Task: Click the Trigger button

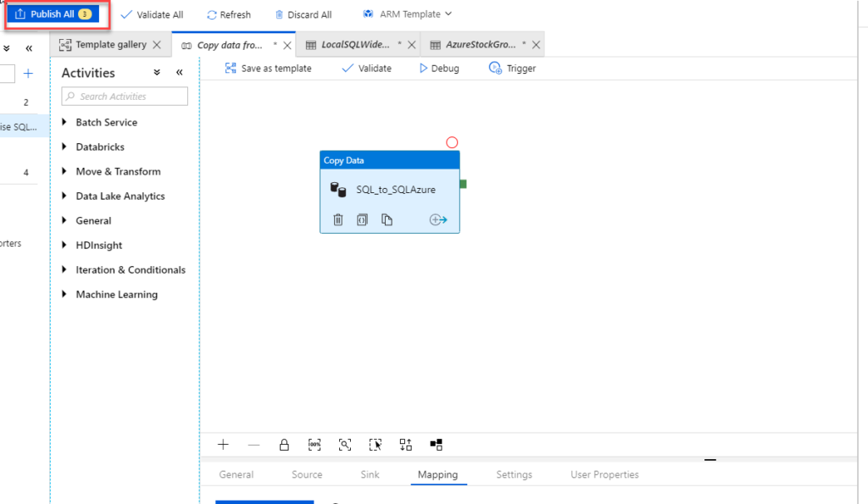Action: 512,68
